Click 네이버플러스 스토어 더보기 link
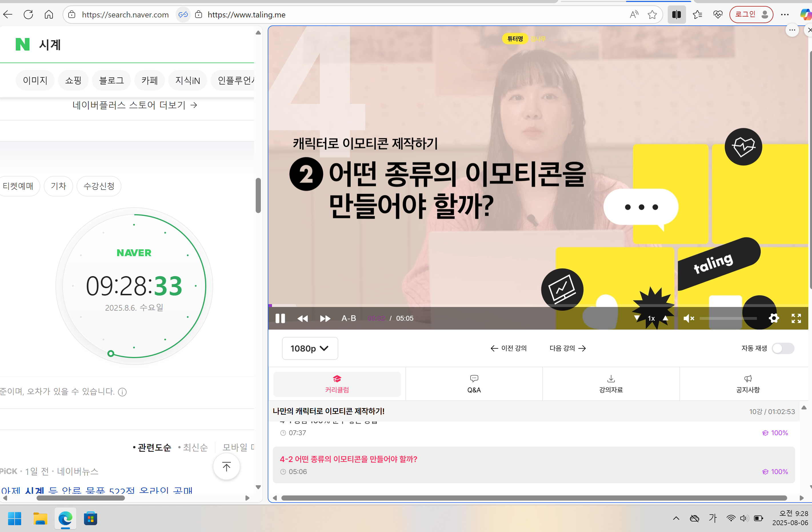 click(134, 105)
